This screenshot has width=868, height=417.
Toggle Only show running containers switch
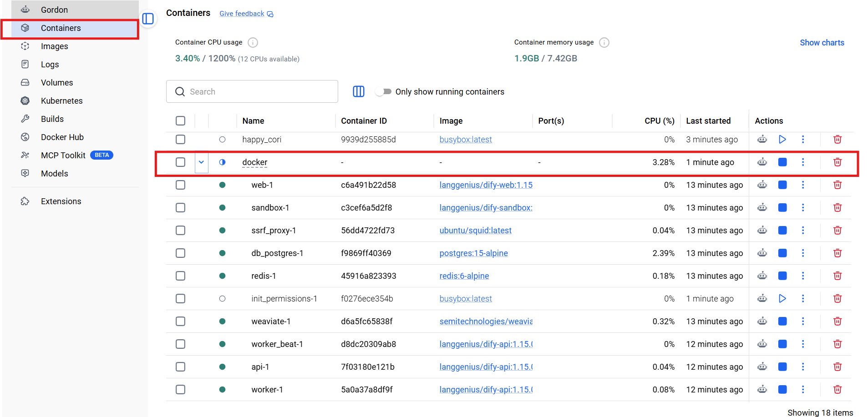coord(384,91)
